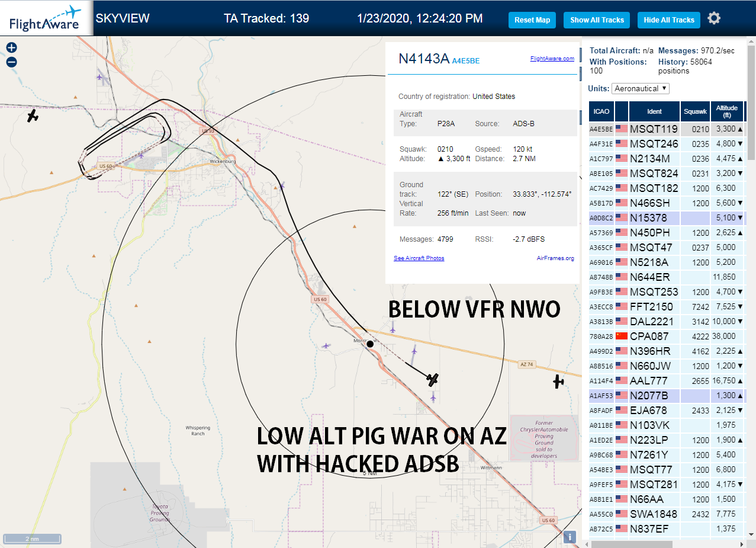Screen dimensions: 756x548
Task: Select the N103VK row
Action: 667,425
